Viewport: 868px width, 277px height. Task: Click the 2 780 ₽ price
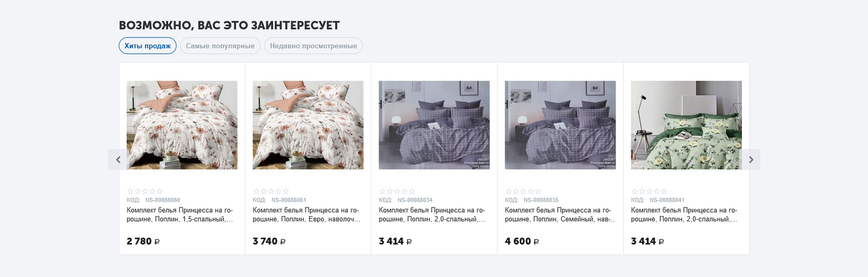coord(143,241)
